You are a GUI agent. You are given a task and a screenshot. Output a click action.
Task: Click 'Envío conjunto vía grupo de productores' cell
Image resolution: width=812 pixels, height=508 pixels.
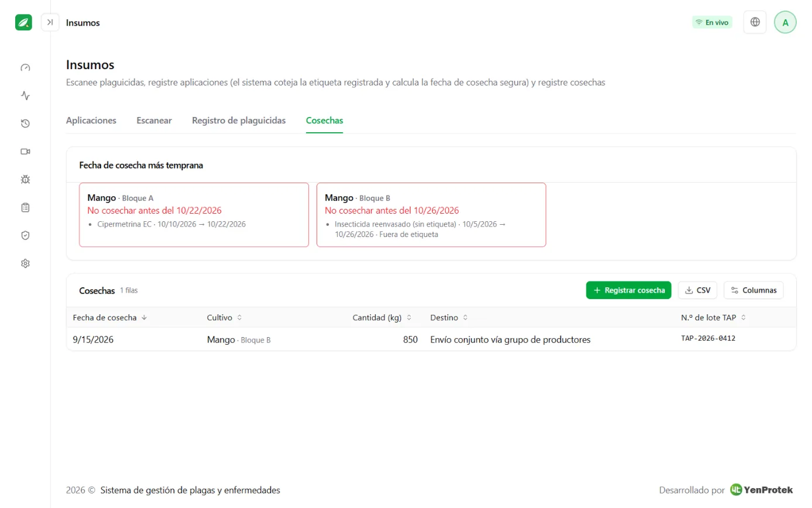510,339
